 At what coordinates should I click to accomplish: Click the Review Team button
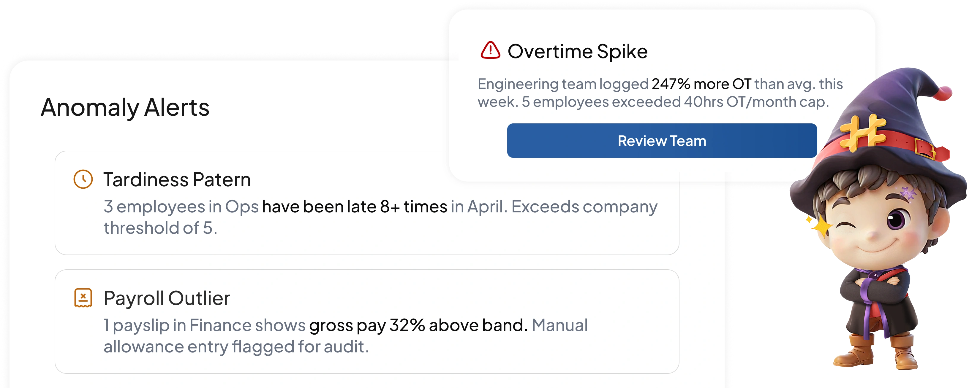(662, 141)
